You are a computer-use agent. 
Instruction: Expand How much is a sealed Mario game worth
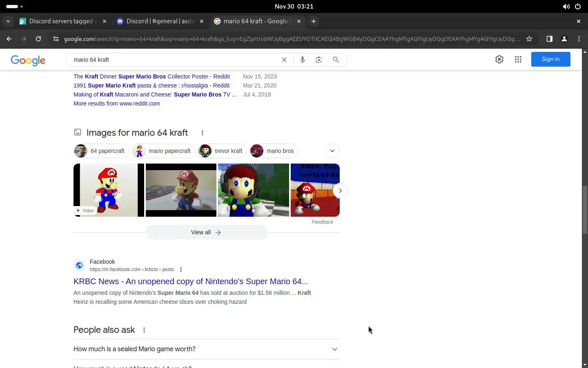pos(206,349)
